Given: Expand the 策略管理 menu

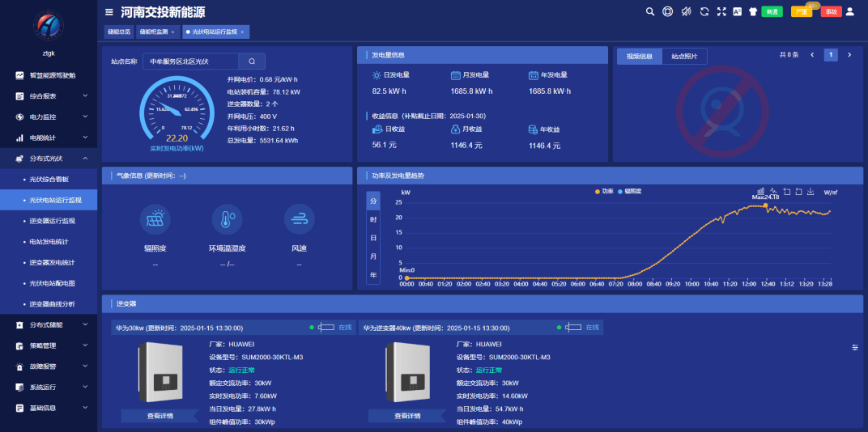Looking at the screenshot, I should (x=48, y=345).
